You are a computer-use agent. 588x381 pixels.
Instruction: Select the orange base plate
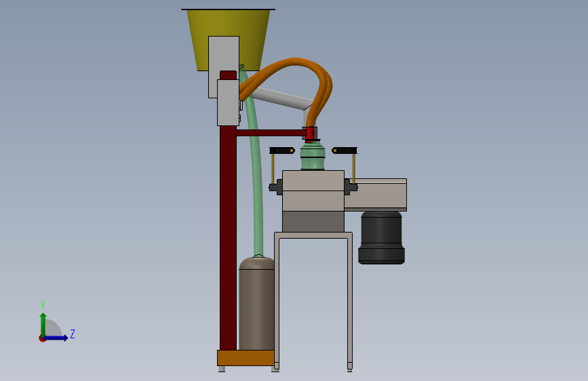(246, 358)
